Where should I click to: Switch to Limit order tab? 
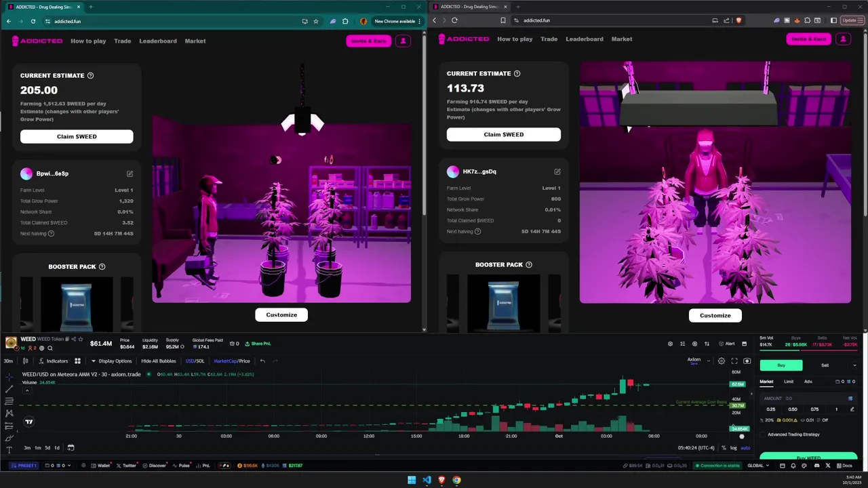click(789, 382)
